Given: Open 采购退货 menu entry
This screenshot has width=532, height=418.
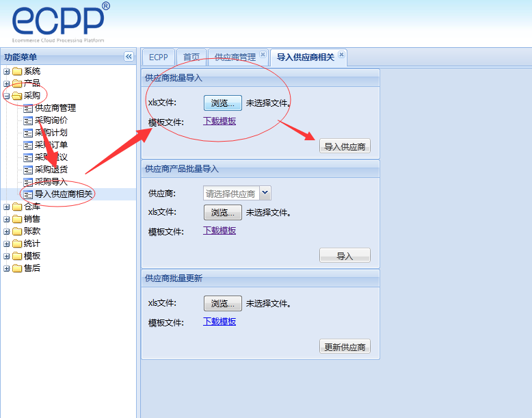Looking at the screenshot, I should pos(51,170).
